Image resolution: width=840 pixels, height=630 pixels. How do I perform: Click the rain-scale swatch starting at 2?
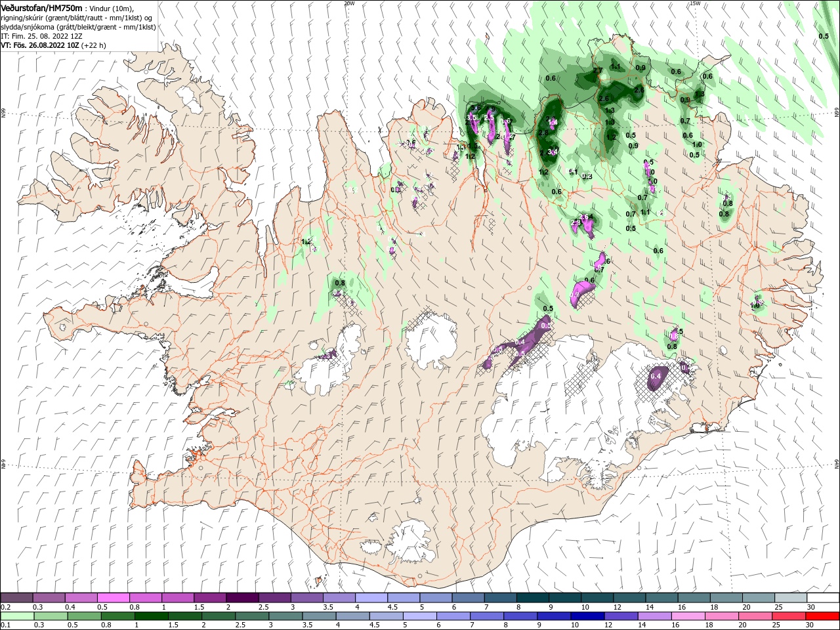[218, 616]
